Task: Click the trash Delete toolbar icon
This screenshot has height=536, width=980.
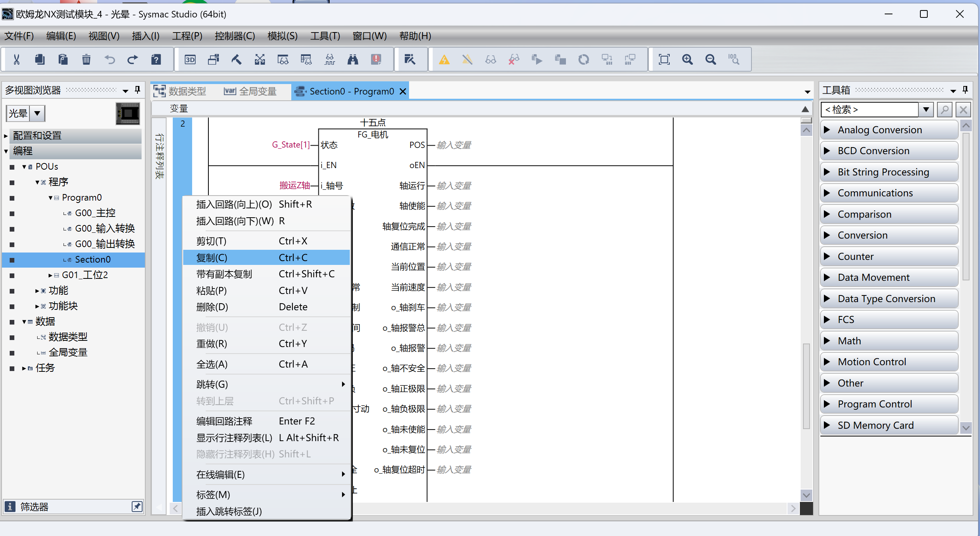Action: pyautogui.click(x=86, y=59)
